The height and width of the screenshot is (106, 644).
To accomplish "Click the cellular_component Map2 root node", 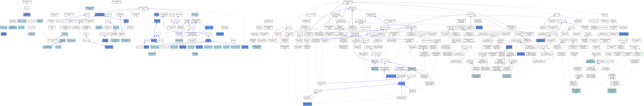I will [116, 2].
